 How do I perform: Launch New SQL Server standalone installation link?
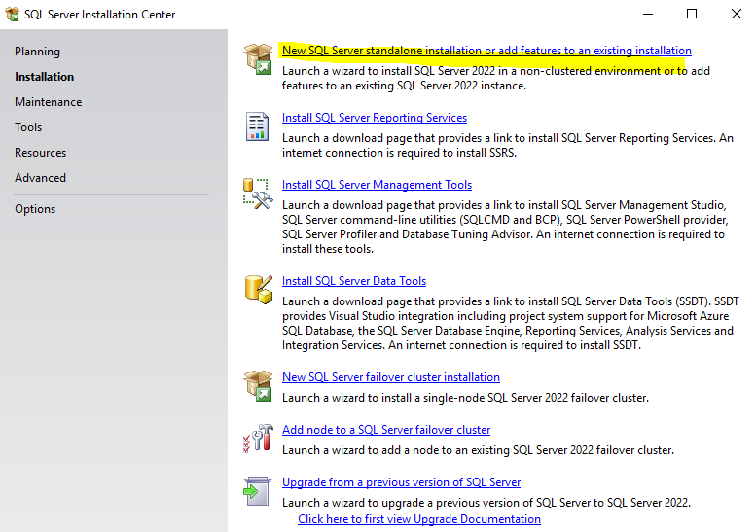(x=486, y=51)
